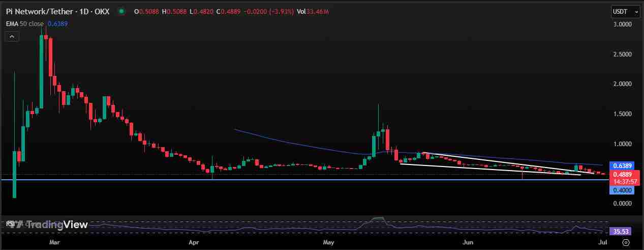Click the green market status dot
644x250 pixels.
[x=121, y=11]
